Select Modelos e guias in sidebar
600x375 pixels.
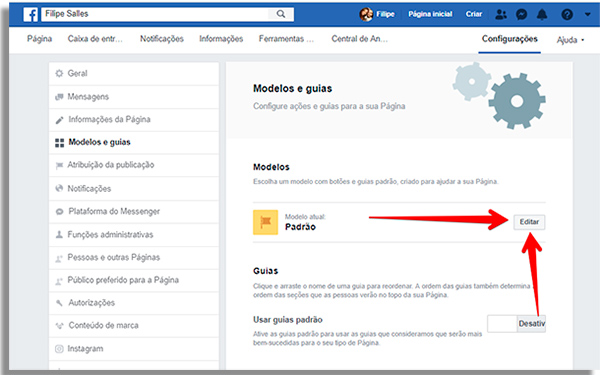(x=134, y=142)
